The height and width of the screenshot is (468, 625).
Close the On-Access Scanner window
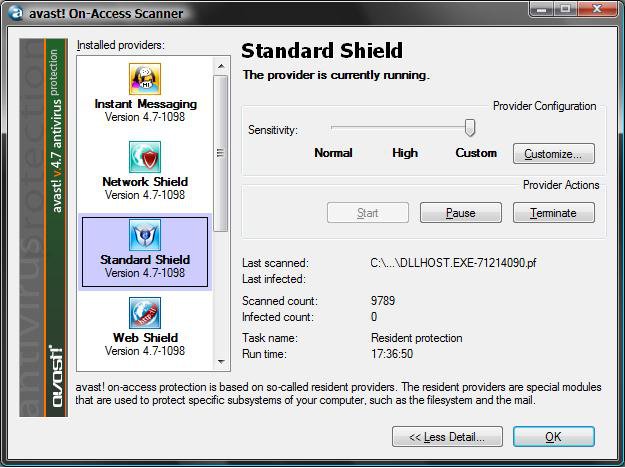coord(596,9)
